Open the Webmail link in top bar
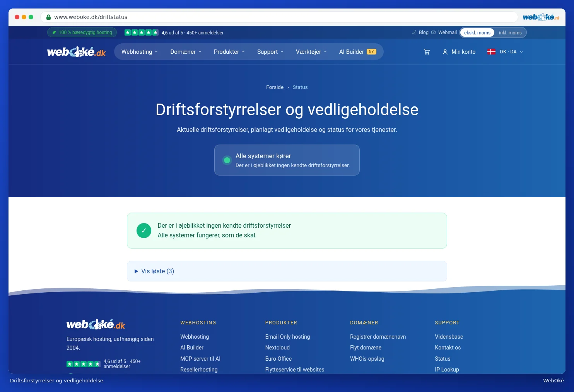 tap(448, 32)
